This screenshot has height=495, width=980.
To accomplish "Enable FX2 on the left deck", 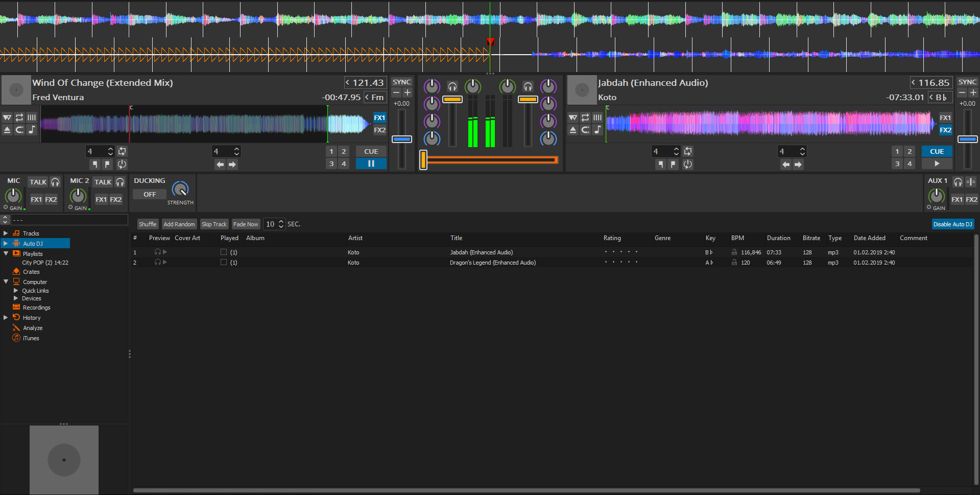I will pyautogui.click(x=379, y=130).
